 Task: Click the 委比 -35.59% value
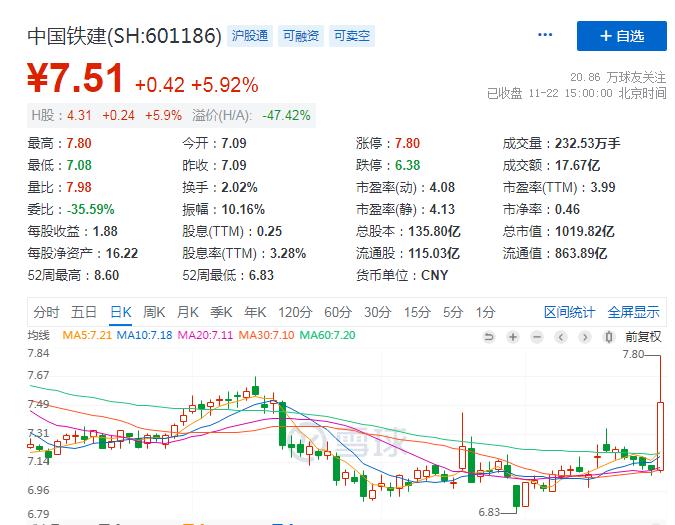(x=90, y=209)
